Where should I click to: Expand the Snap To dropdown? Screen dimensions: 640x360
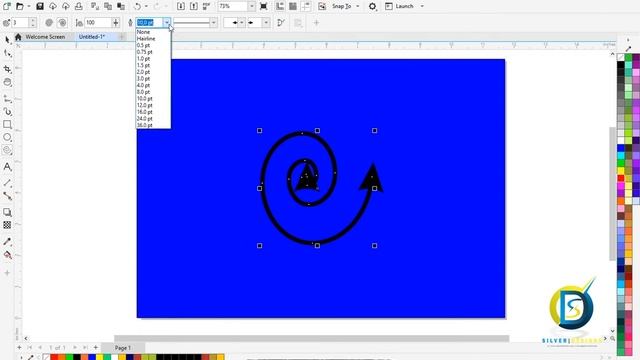pyautogui.click(x=358, y=7)
